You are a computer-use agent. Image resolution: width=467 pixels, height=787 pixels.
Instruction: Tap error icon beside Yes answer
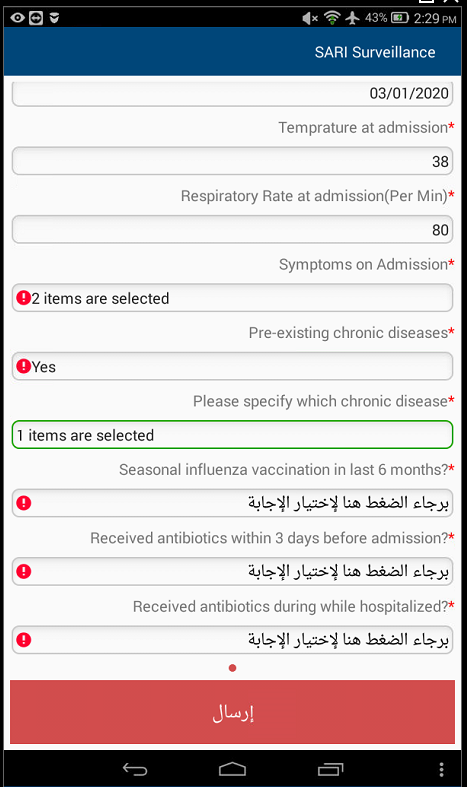click(24, 366)
